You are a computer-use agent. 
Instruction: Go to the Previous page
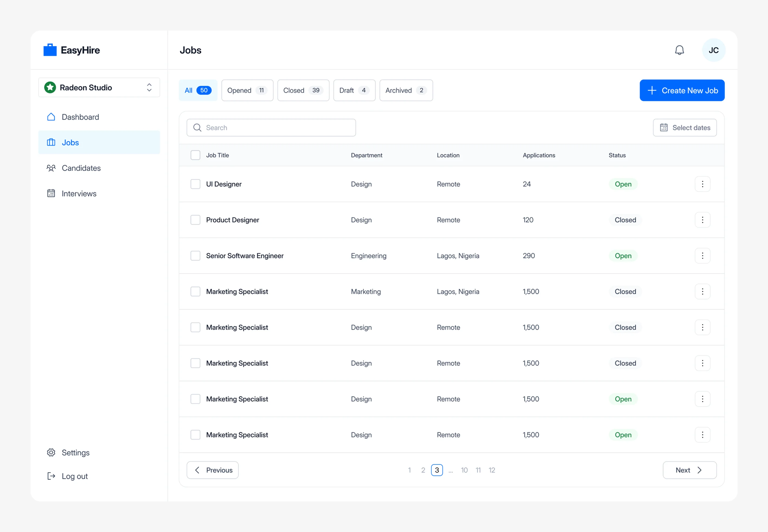pyautogui.click(x=212, y=470)
